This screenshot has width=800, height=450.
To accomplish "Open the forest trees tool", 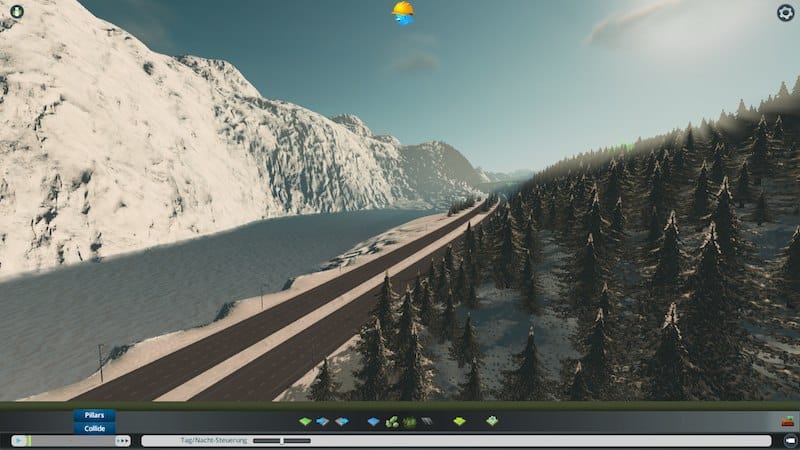I will 409,422.
